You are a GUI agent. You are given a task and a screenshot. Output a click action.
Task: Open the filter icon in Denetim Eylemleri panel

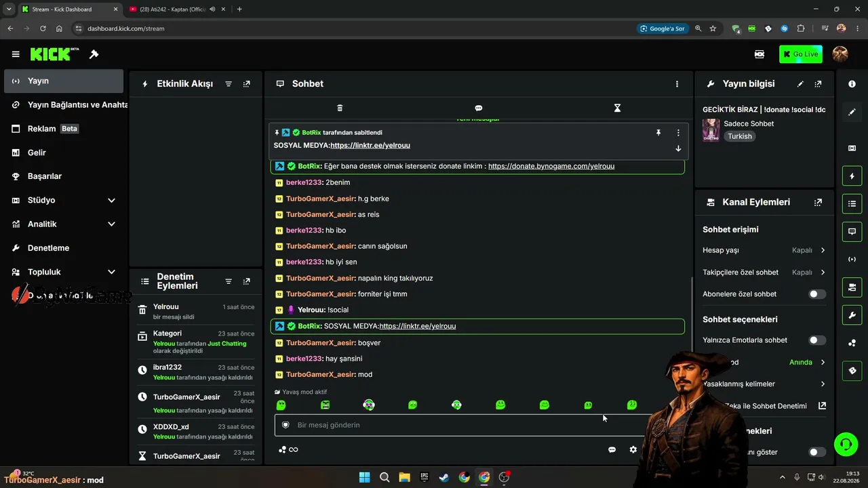coord(229,281)
